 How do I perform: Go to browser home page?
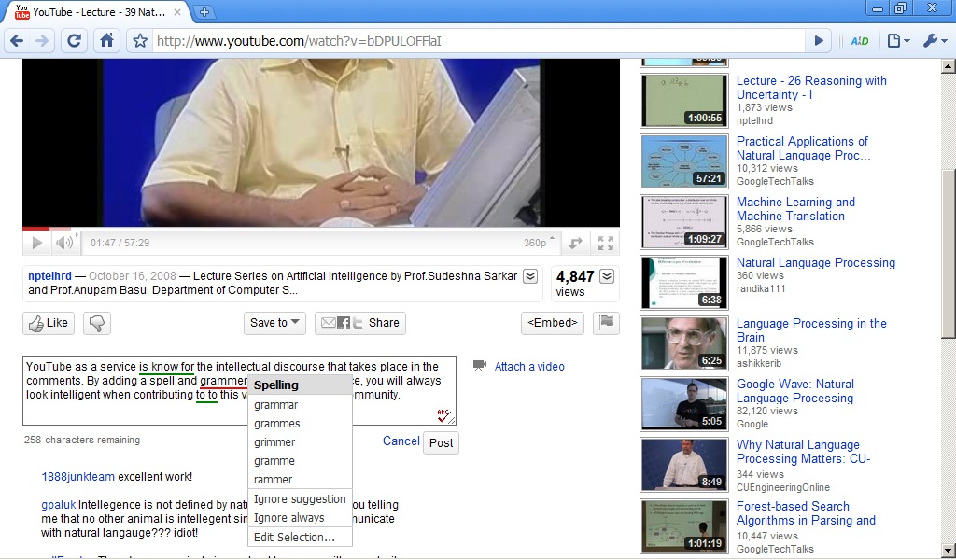[106, 41]
